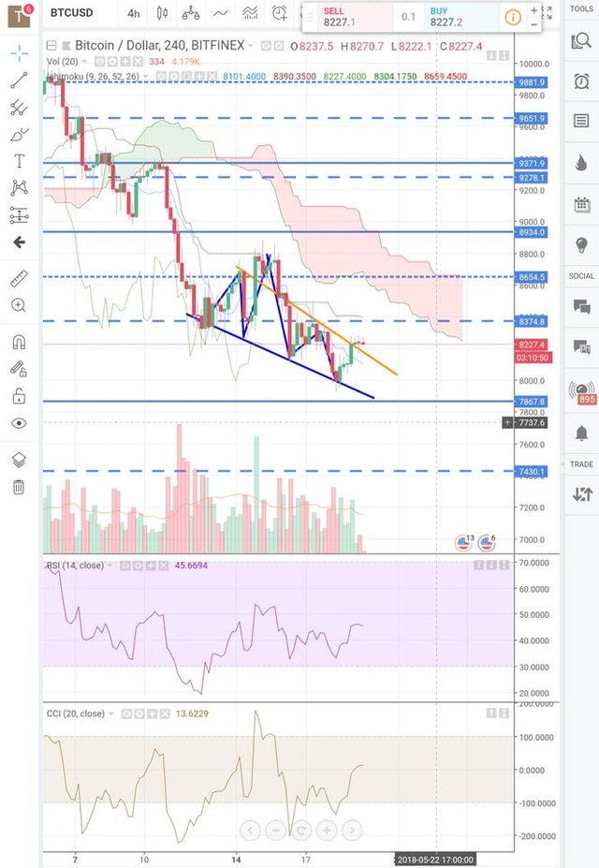
Task: Open the patterns drawing tool
Action: pos(20,188)
